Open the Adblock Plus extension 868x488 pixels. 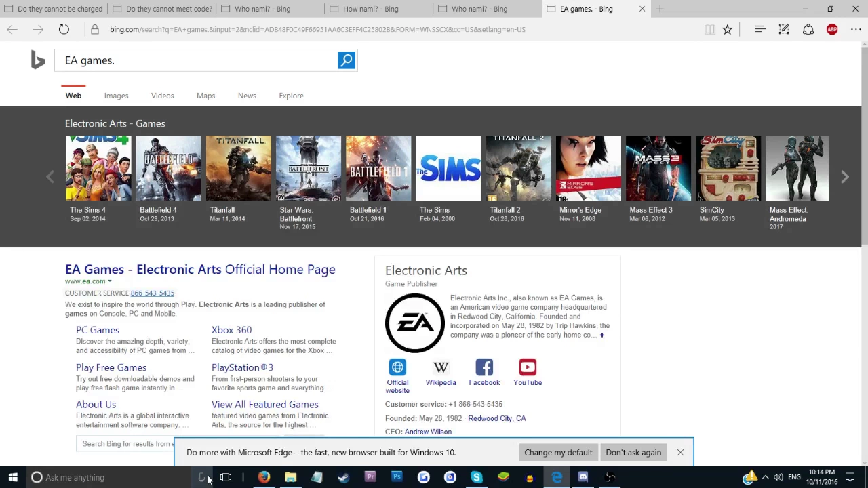(832, 29)
